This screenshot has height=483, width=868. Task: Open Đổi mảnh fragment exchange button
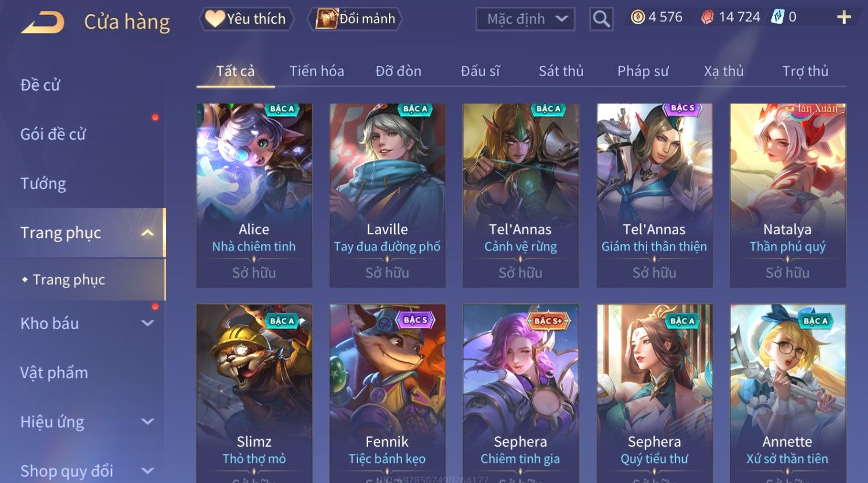[x=357, y=19]
